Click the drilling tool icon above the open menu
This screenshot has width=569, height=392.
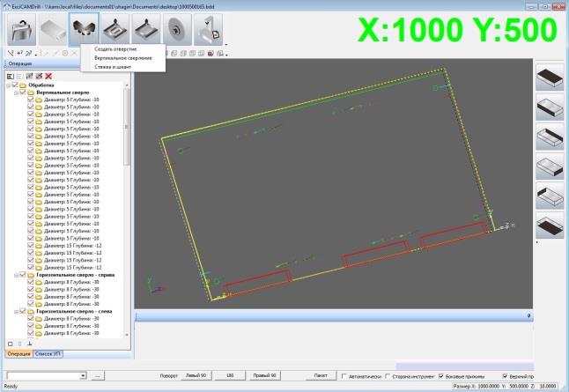click(x=81, y=29)
